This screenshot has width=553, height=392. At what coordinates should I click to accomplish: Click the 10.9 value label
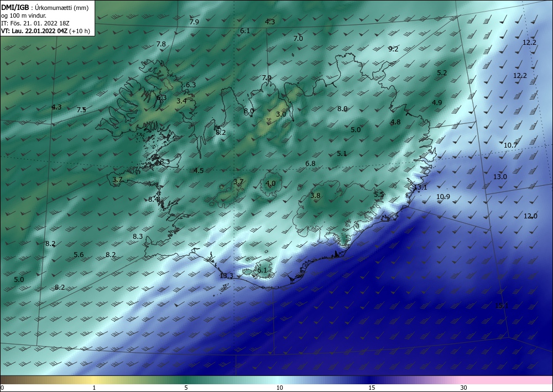click(x=443, y=197)
